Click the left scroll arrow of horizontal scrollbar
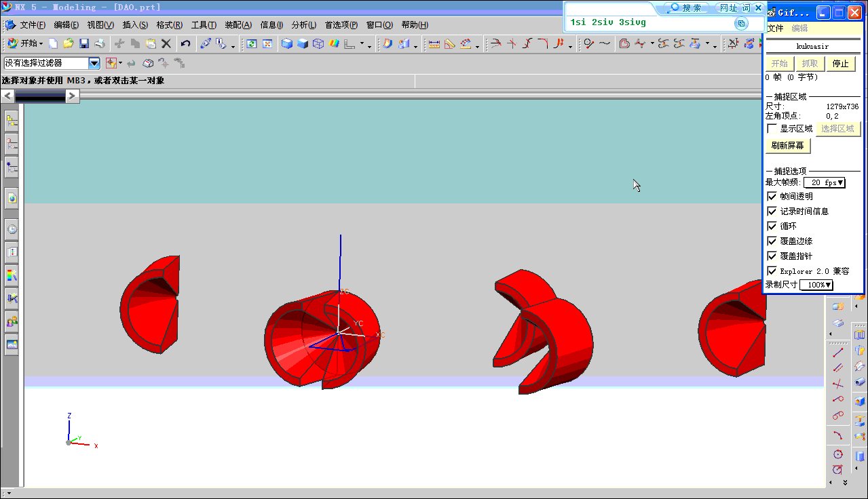This screenshot has height=499, width=868. (x=7, y=96)
